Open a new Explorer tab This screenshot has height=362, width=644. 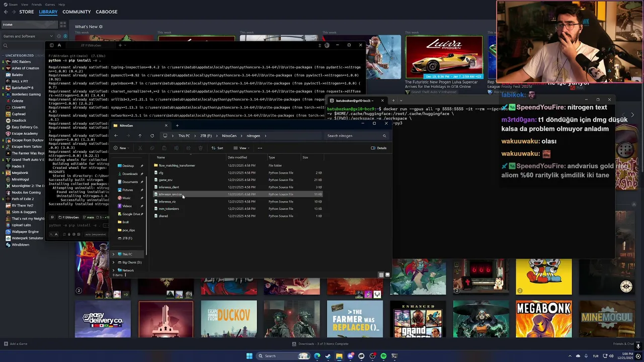point(177,126)
